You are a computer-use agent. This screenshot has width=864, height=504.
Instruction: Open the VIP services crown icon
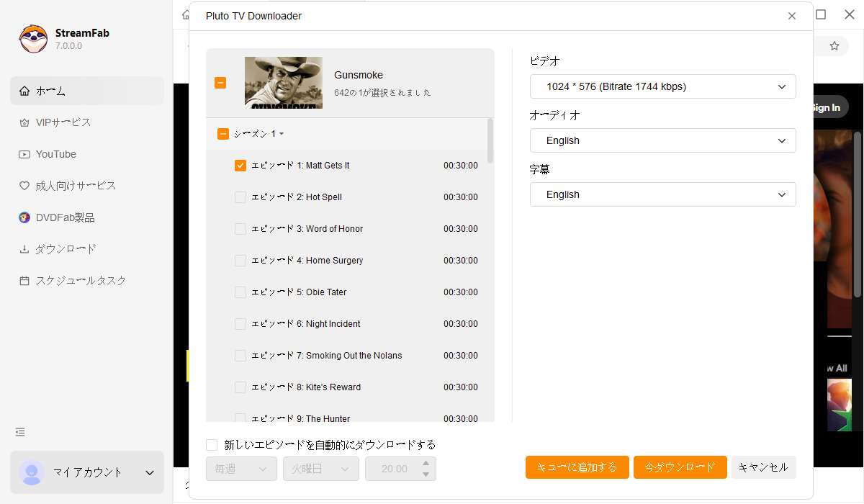pyautogui.click(x=24, y=122)
